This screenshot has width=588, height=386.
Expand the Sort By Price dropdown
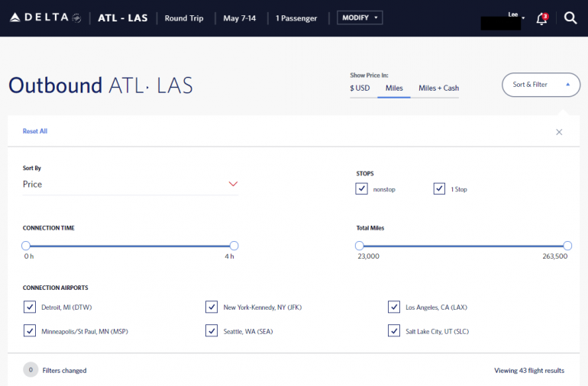coord(130,184)
